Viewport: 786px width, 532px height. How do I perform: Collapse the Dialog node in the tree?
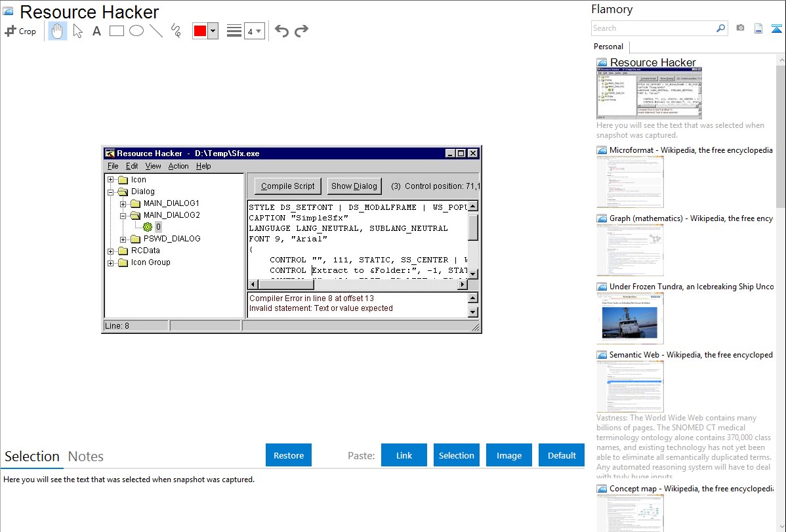(x=111, y=192)
